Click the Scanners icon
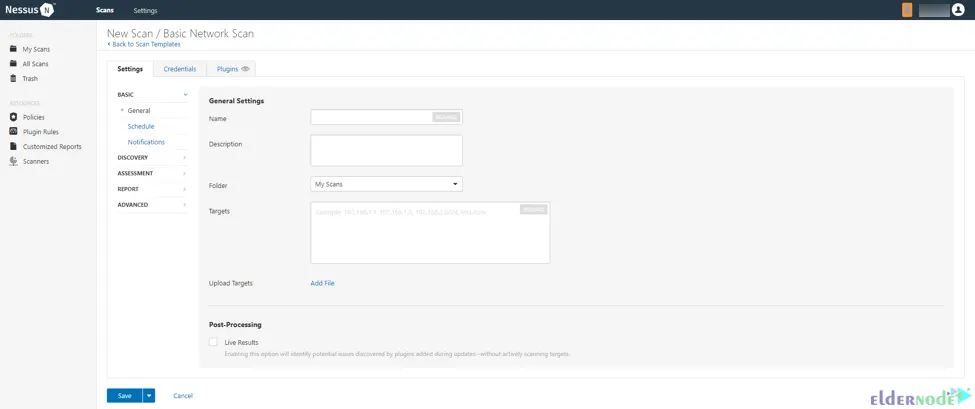This screenshot has width=975, height=409. click(13, 161)
